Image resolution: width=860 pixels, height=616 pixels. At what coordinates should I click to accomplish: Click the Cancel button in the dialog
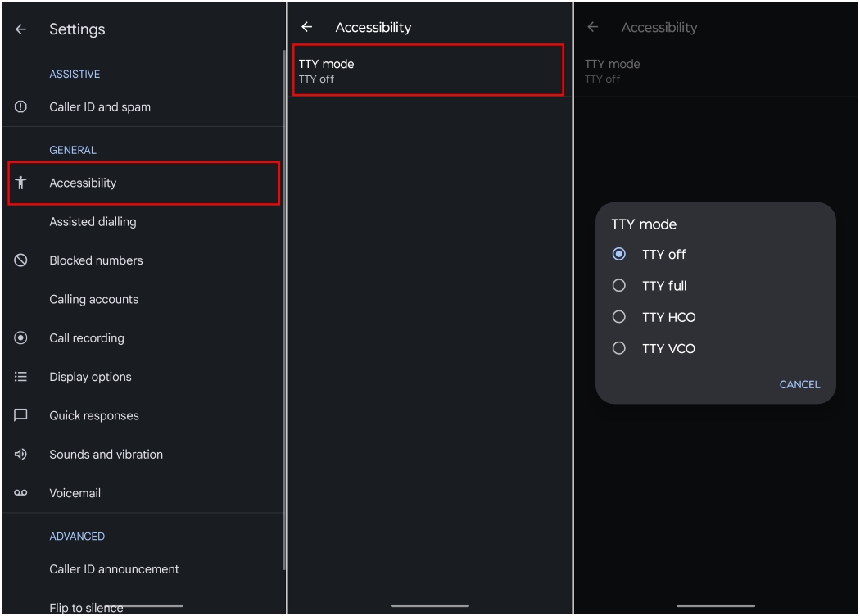coord(799,384)
